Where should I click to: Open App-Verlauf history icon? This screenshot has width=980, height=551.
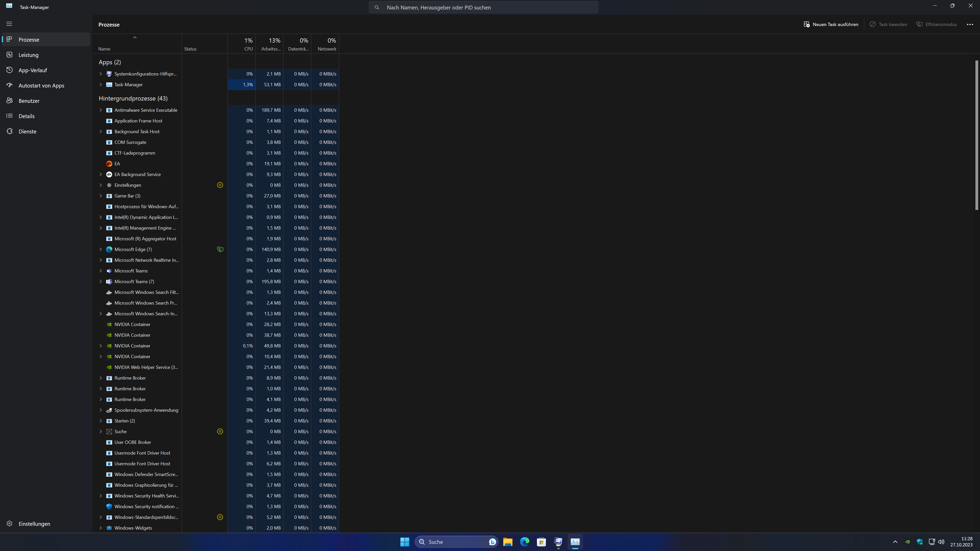click(x=9, y=70)
